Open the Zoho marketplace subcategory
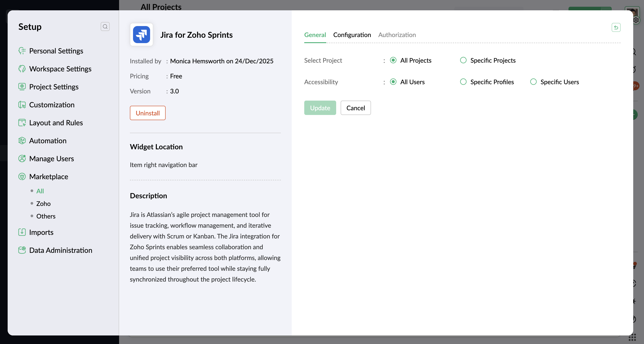Screen dimensions: 644x344 pos(43,204)
